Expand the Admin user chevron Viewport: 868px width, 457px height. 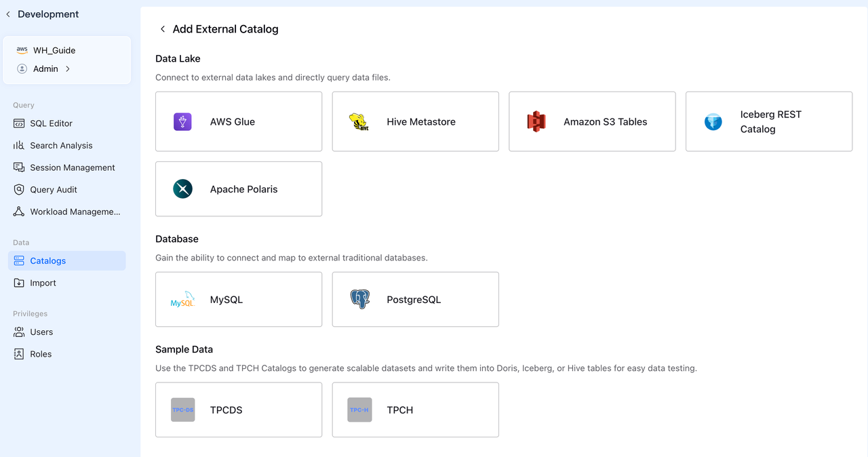point(68,69)
